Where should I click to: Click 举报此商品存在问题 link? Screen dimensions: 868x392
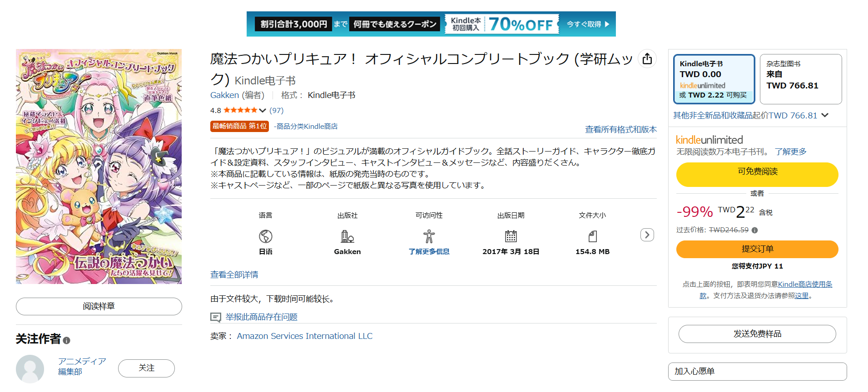click(262, 317)
